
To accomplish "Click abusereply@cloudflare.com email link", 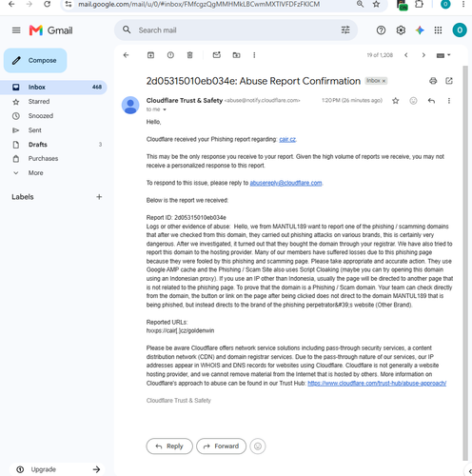I will pyautogui.click(x=285, y=183).
